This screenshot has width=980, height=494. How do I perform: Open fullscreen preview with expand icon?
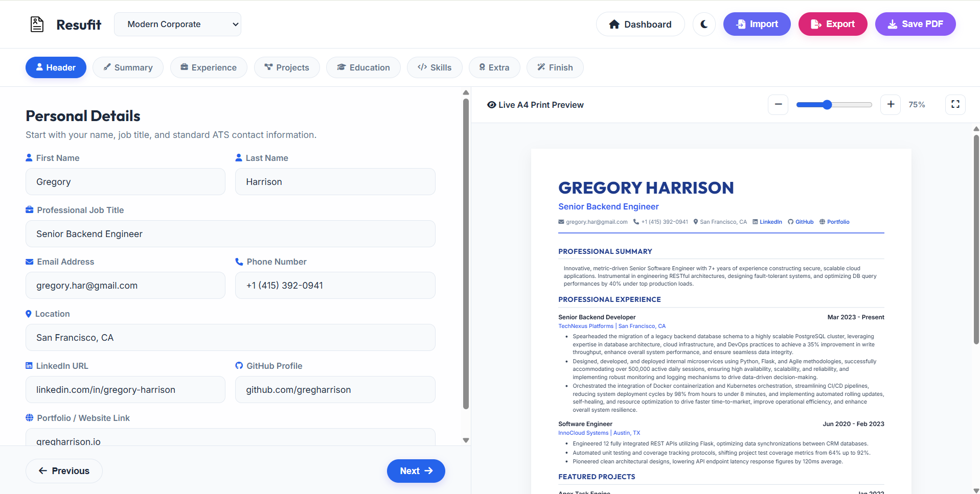coord(955,104)
